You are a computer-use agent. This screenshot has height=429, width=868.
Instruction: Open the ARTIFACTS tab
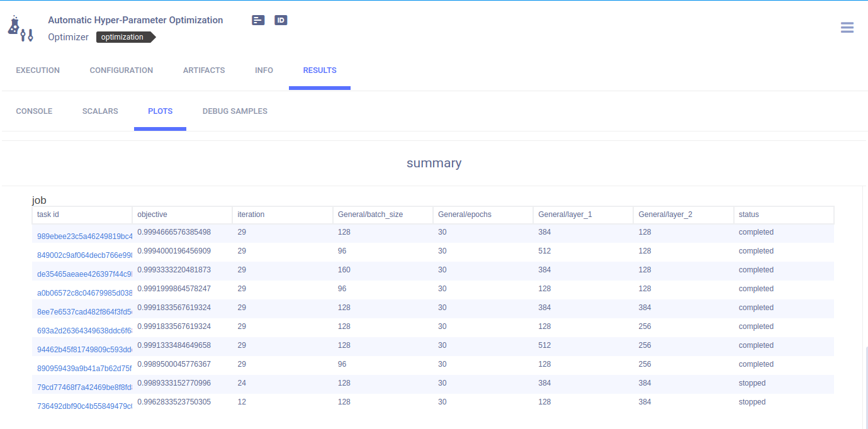[x=204, y=70]
